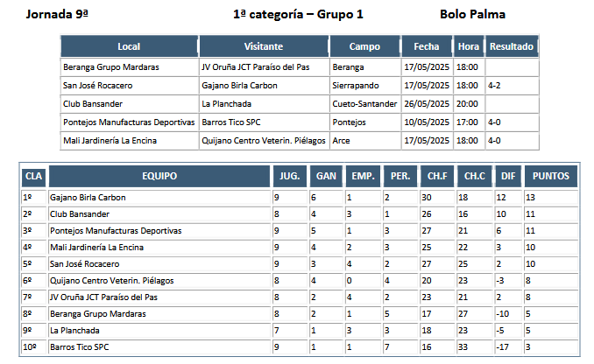Select the Resultado column header
The height and width of the screenshot is (364, 594).
point(512,46)
